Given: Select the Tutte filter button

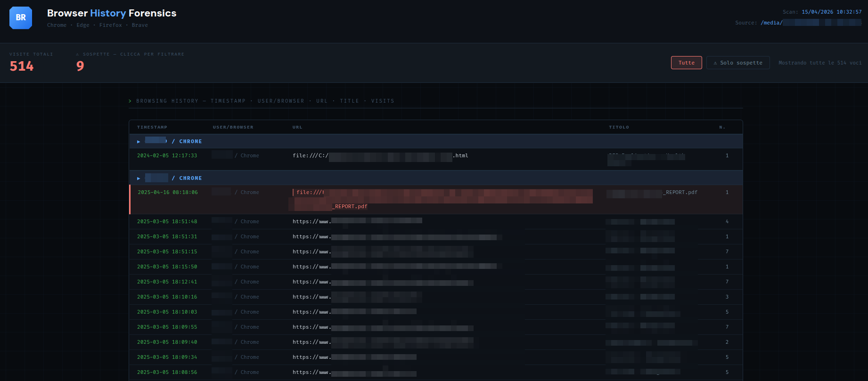Looking at the screenshot, I should pyautogui.click(x=686, y=63).
